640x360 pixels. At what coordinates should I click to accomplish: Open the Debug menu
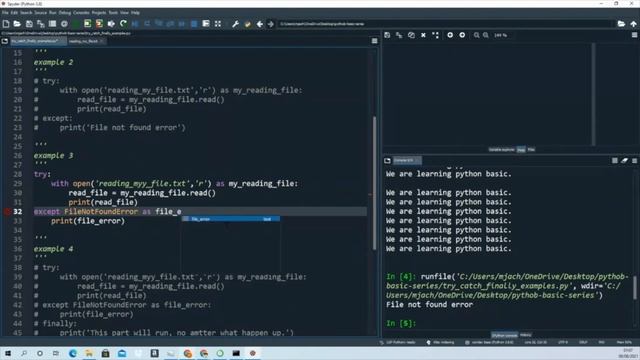point(64,13)
